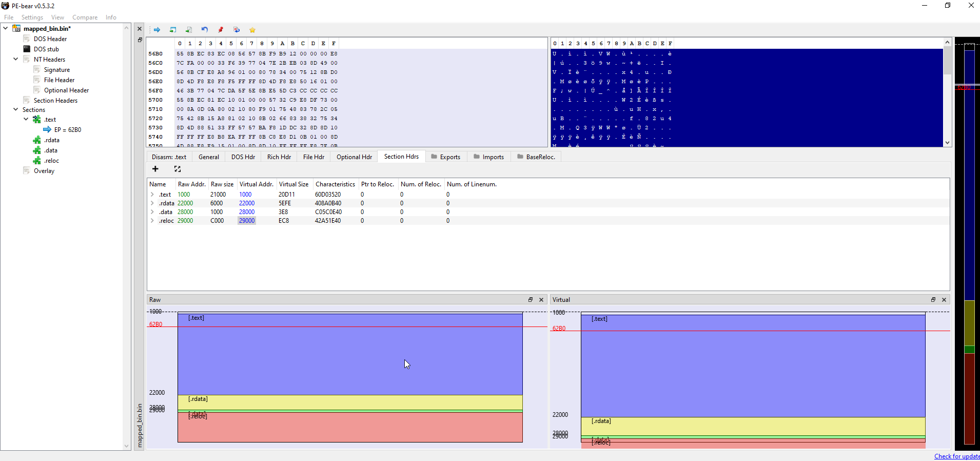
Task: Click the .text section puzzle icon in tree
Action: click(37, 119)
